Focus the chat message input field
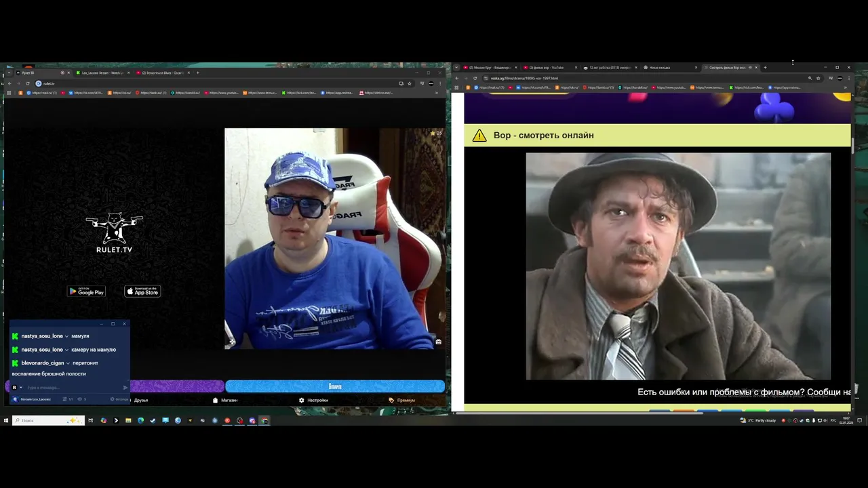Screen dimensions: 868x488 [73, 388]
